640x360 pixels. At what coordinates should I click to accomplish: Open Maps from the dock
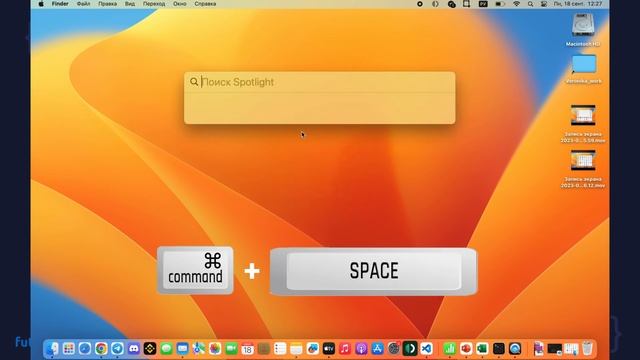(199, 348)
